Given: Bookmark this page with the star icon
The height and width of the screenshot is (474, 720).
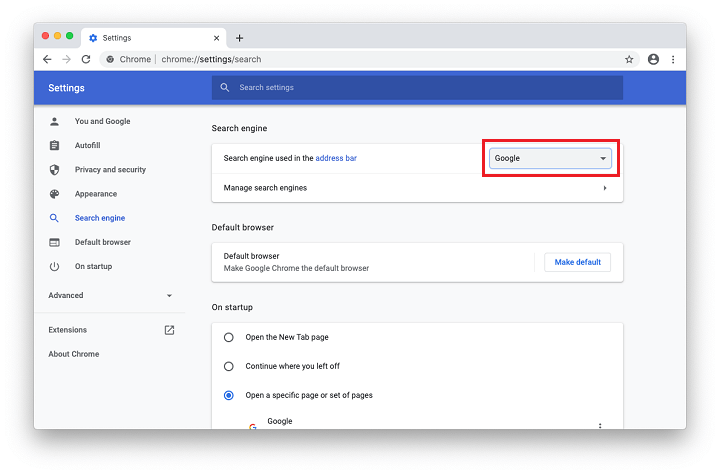Looking at the screenshot, I should [x=629, y=59].
